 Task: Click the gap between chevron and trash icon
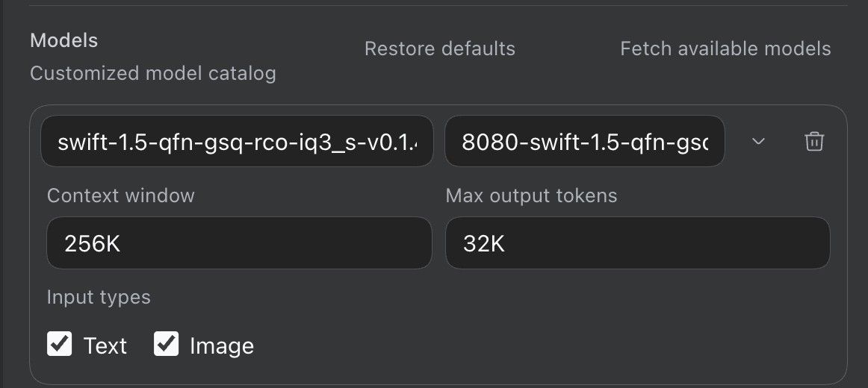785,142
